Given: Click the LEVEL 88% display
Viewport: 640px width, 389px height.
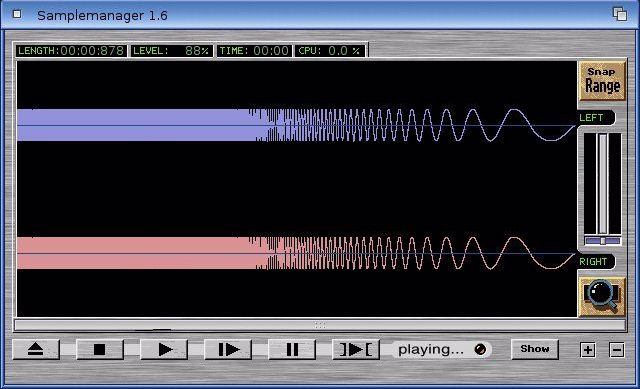Looking at the screenshot, I should pyautogui.click(x=171, y=51).
